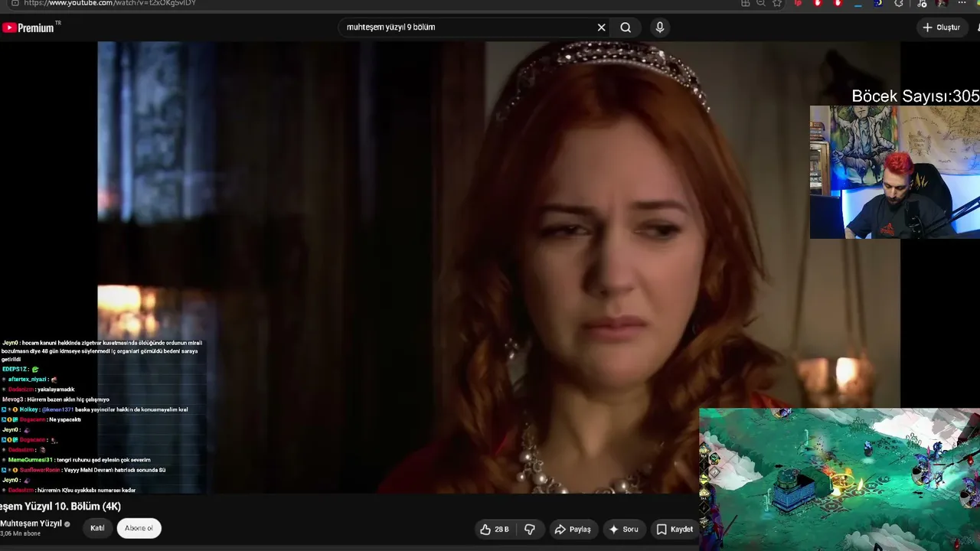Select the game footage overlay thumbnail

839,479
